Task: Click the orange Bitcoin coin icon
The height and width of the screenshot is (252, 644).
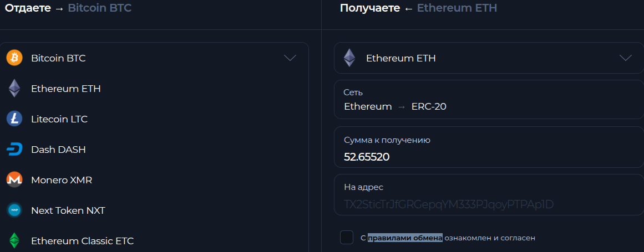Action: [14, 58]
